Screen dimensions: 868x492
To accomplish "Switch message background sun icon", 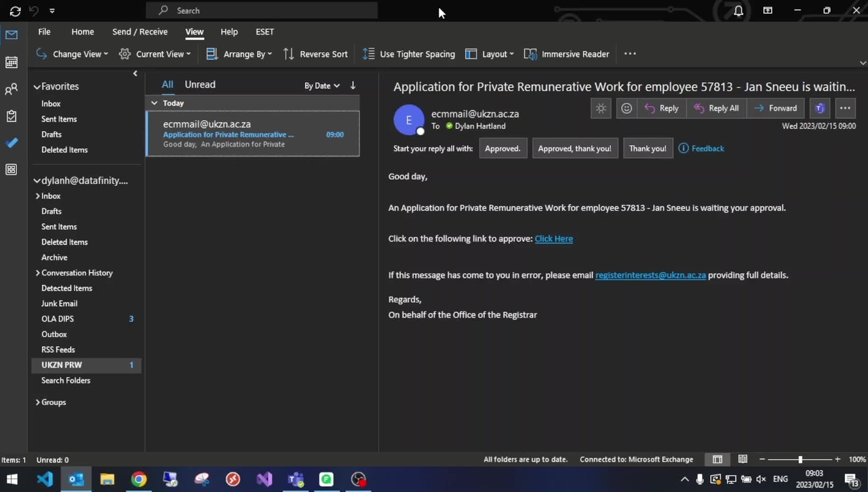I will 601,108.
